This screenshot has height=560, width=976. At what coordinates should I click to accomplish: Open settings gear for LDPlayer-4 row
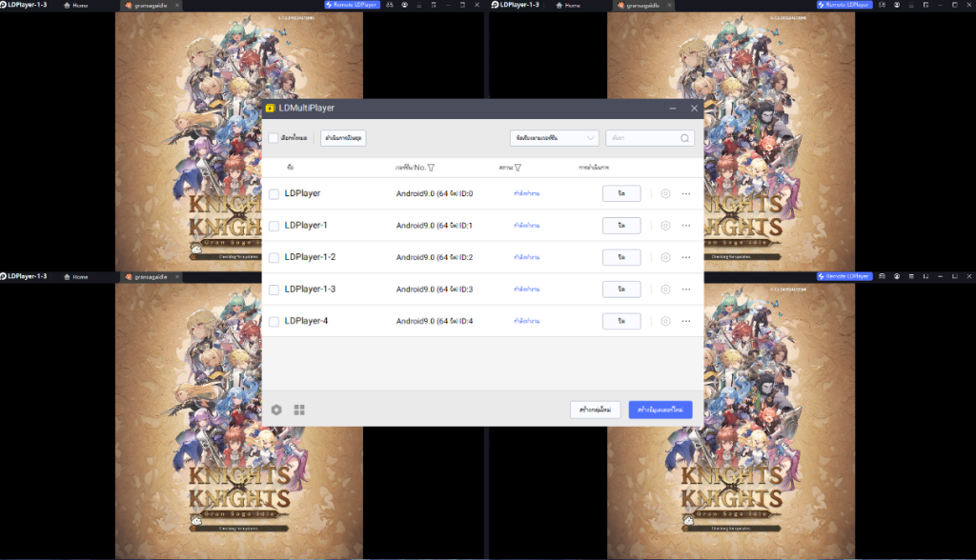(665, 321)
